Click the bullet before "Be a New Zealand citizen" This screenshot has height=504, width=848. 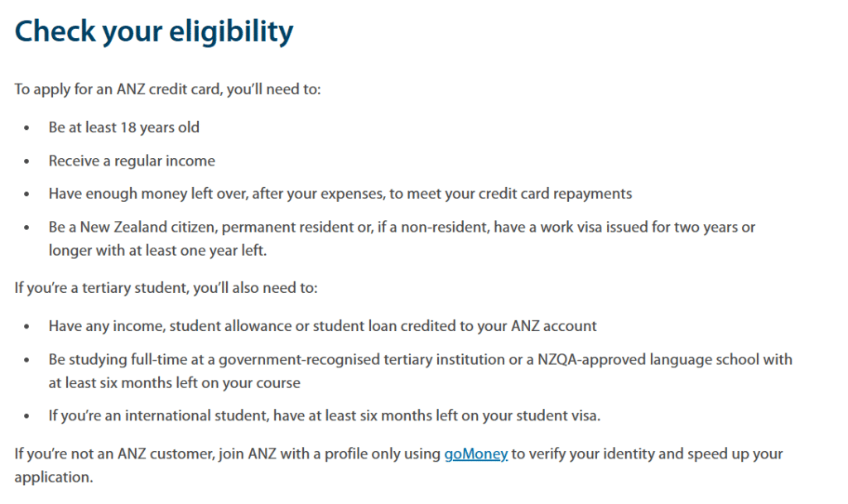(27, 228)
